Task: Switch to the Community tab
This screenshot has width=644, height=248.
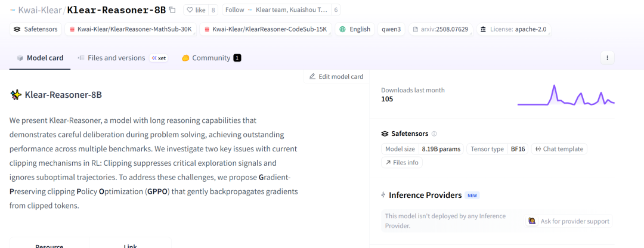Action: [x=211, y=58]
